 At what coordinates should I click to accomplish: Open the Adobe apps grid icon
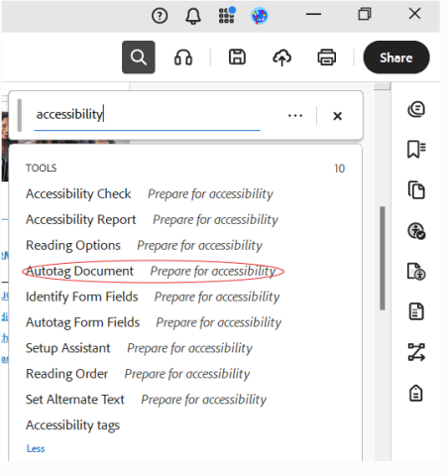[x=227, y=15]
